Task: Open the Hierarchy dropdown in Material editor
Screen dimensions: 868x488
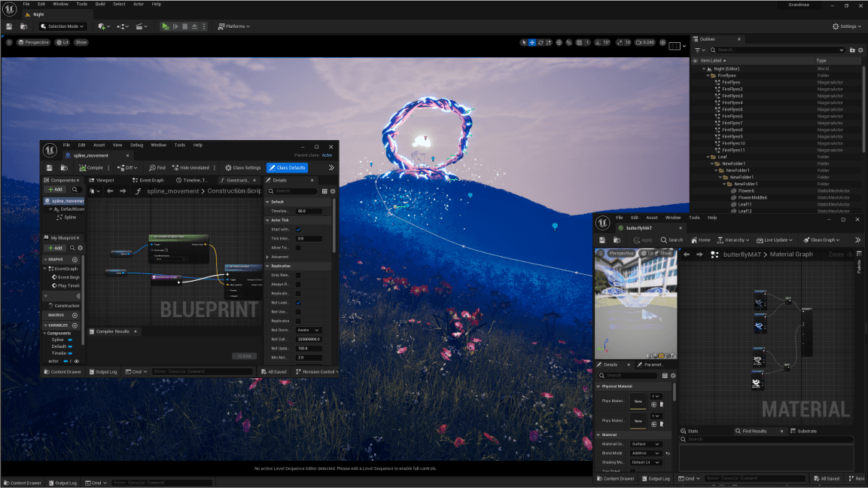Action: (733, 239)
